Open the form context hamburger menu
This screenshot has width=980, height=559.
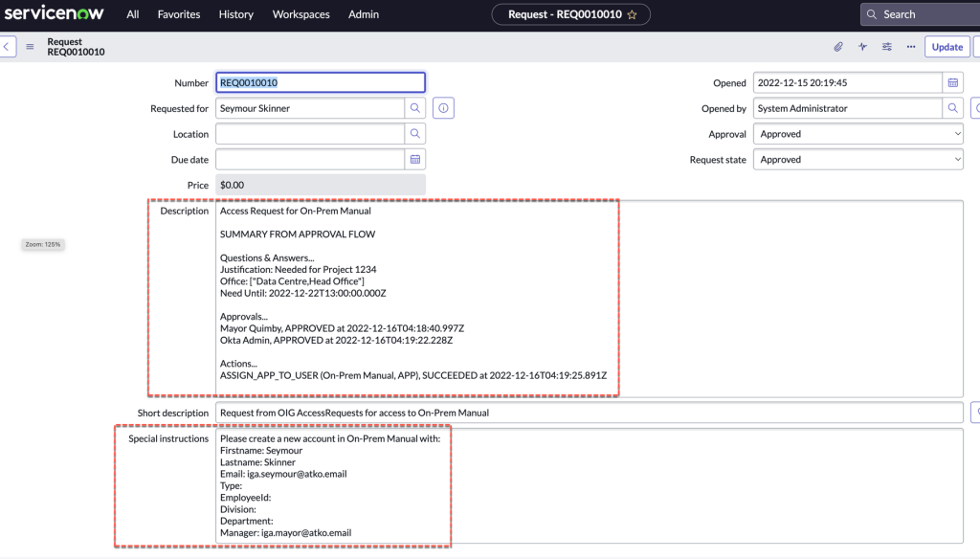pyautogui.click(x=30, y=47)
